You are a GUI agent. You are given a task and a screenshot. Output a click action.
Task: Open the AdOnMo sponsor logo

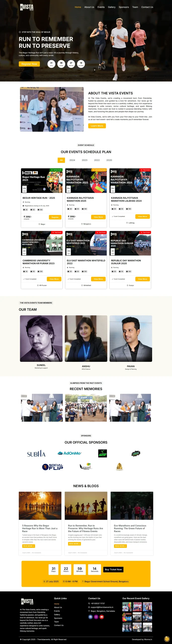[x=70, y=453]
